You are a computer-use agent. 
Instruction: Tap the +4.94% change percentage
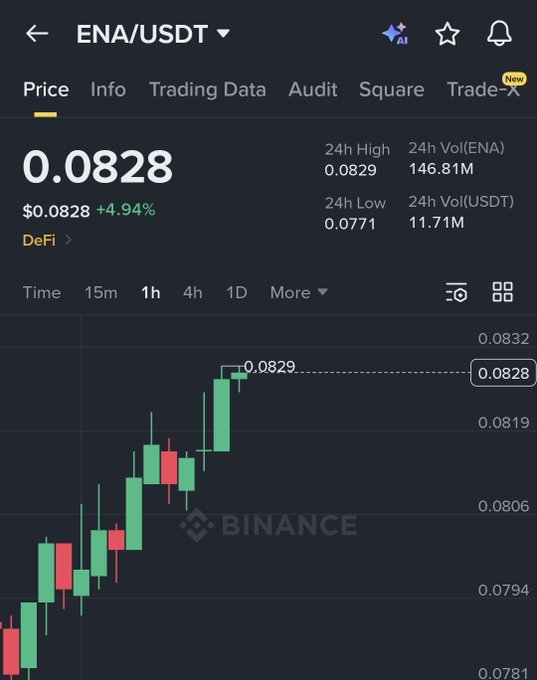126,210
